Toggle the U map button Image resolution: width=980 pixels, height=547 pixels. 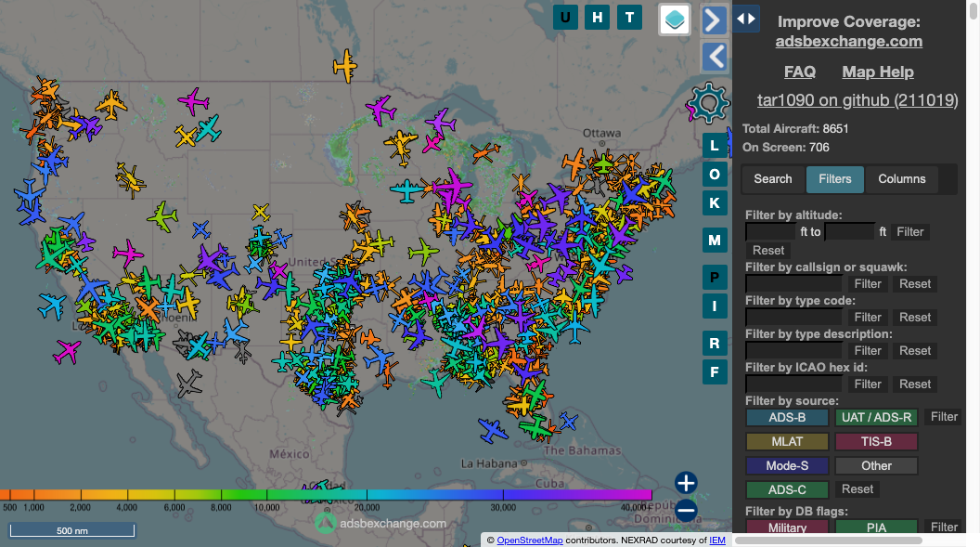[565, 18]
